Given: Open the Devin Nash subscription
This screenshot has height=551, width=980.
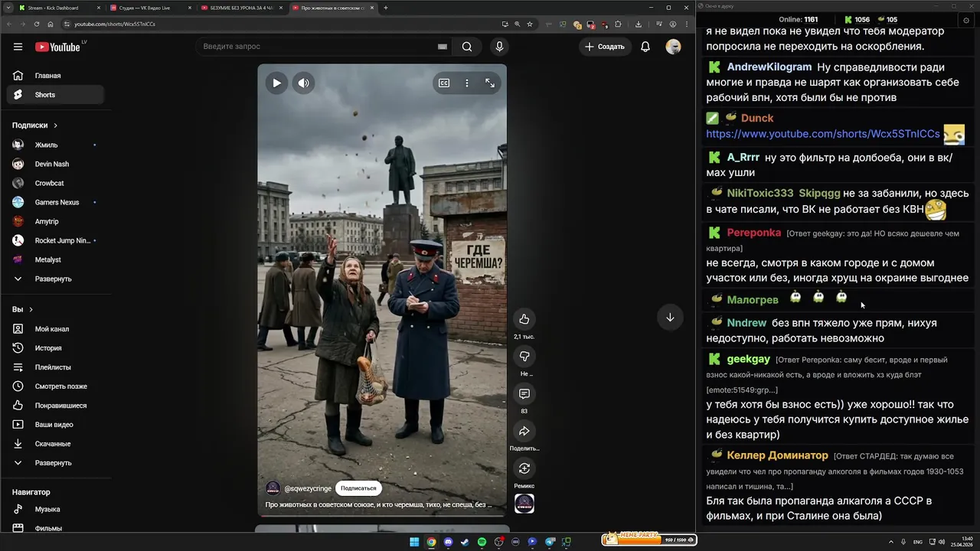Looking at the screenshot, I should pyautogui.click(x=55, y=164).
